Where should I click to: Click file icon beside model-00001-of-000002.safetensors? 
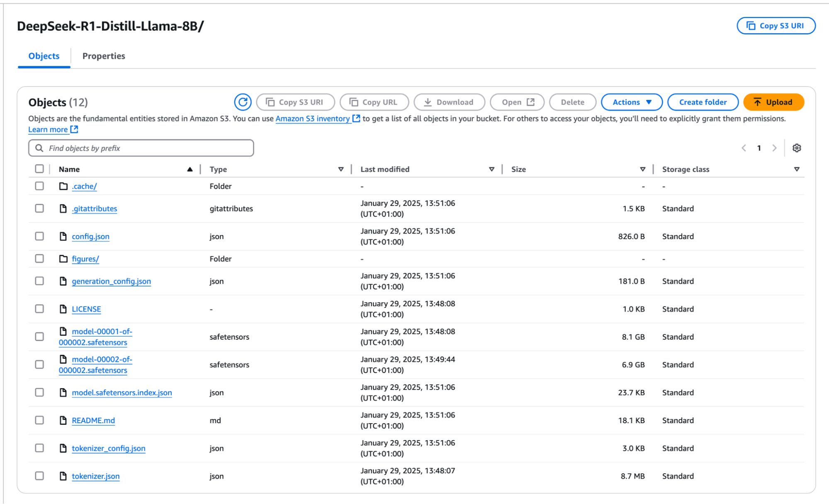pos(63,331)
